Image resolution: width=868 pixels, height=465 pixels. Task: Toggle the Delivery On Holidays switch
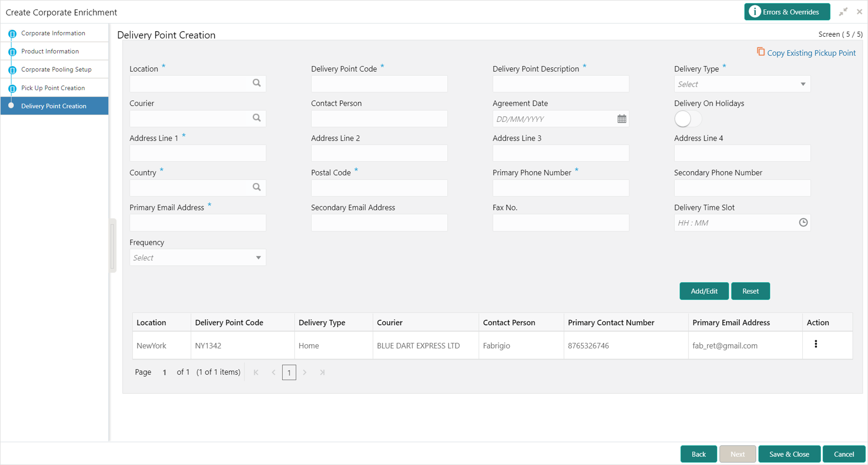click(688, 119)
